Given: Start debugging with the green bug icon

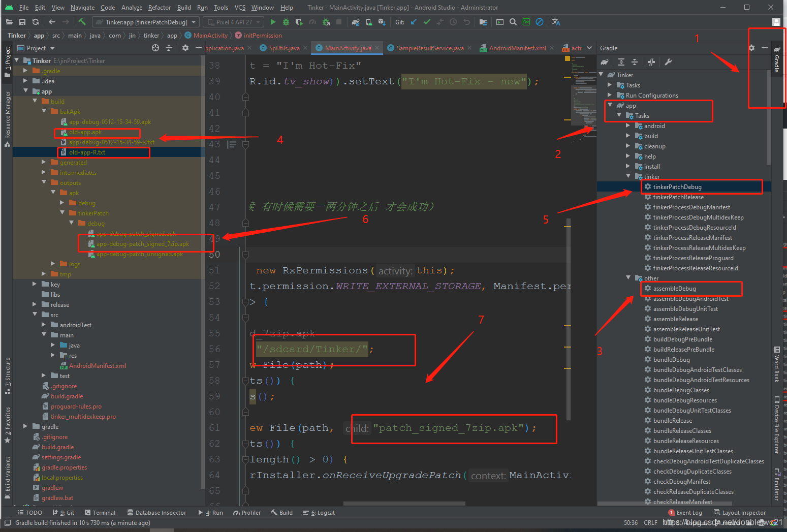Looking at the screenshot, I should [x=286, y=22].
